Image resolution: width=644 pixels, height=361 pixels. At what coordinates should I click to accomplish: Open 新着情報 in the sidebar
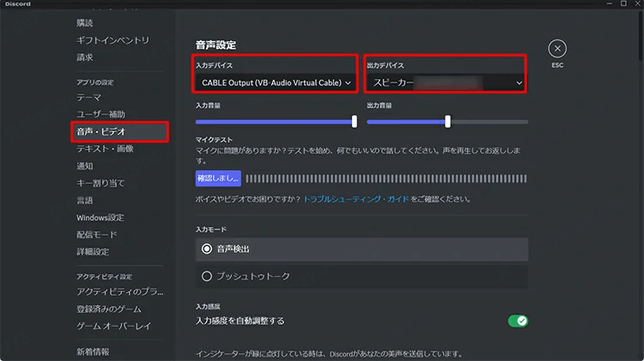click(x=93, y=352)
